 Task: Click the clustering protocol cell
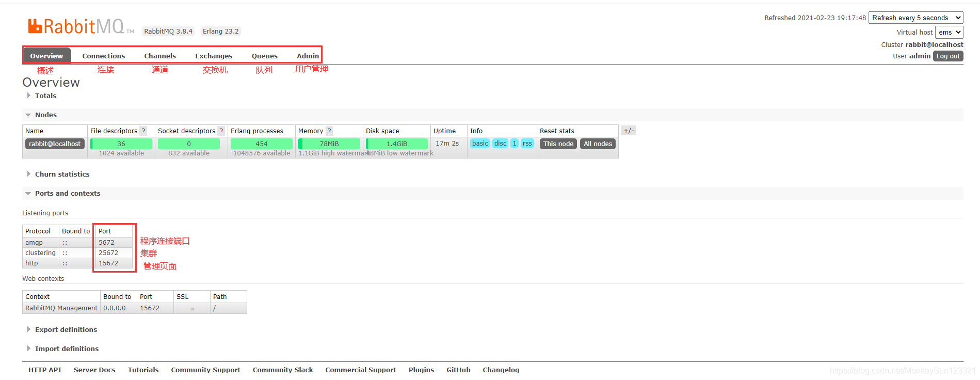click(x=41, y=252)
